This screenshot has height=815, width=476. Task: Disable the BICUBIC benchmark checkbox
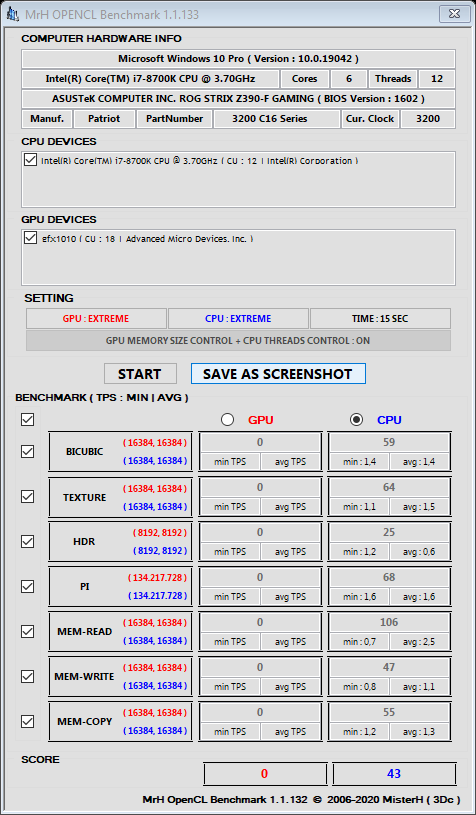28,451
